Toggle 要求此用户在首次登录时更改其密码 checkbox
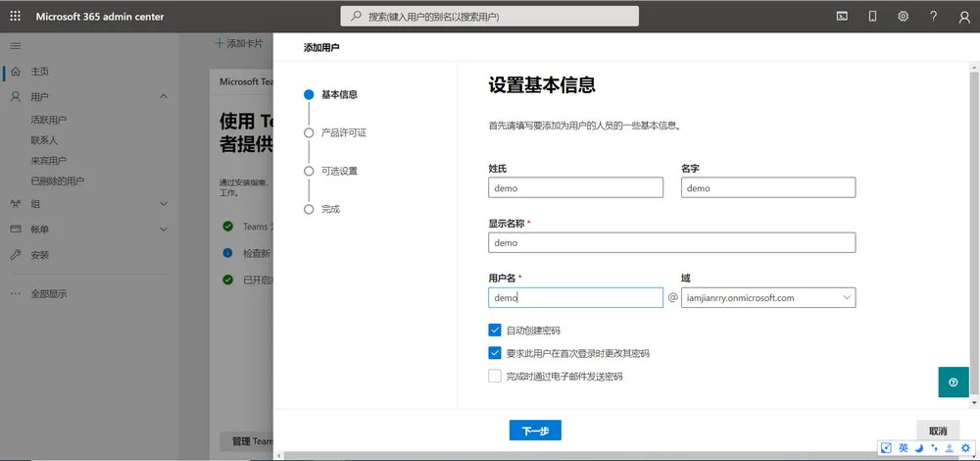This screenshot has width=980, height=461. click(x=495, y=353)
